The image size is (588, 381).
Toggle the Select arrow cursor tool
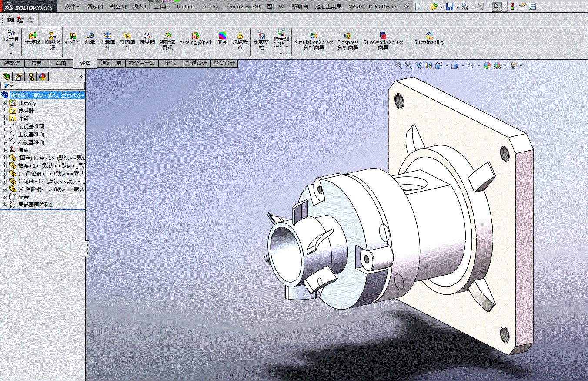tap(496, 7)
